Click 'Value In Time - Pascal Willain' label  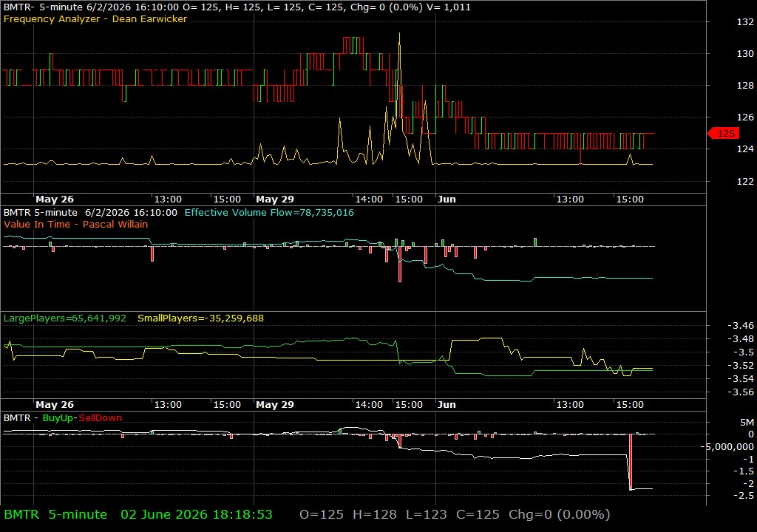(75, 224)
